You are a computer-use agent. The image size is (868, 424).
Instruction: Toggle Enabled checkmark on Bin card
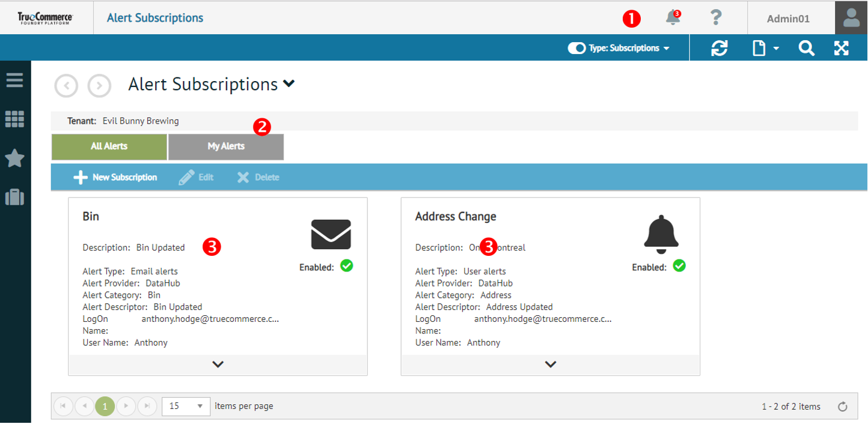346,265
